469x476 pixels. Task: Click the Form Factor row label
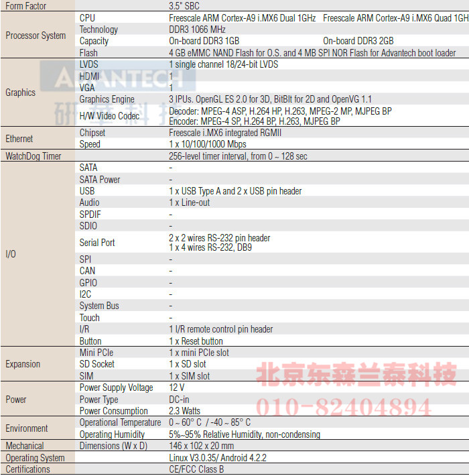tap(27, 5)
